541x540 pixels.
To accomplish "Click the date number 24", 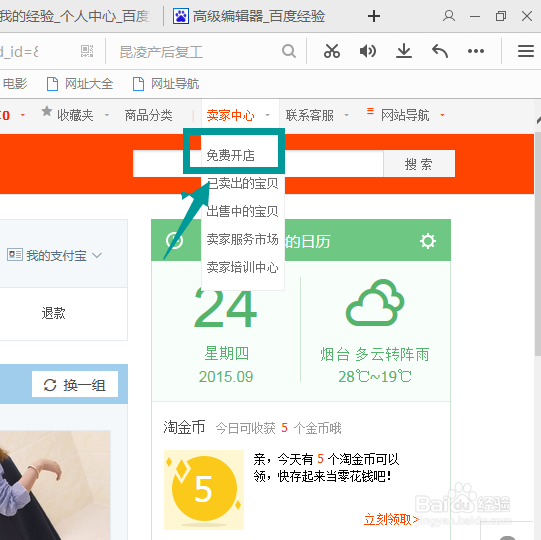I will (x=225, y=308).
